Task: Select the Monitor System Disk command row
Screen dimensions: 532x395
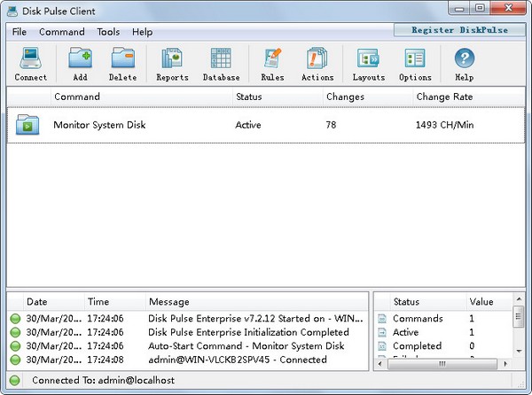Action: pos(98,125)
